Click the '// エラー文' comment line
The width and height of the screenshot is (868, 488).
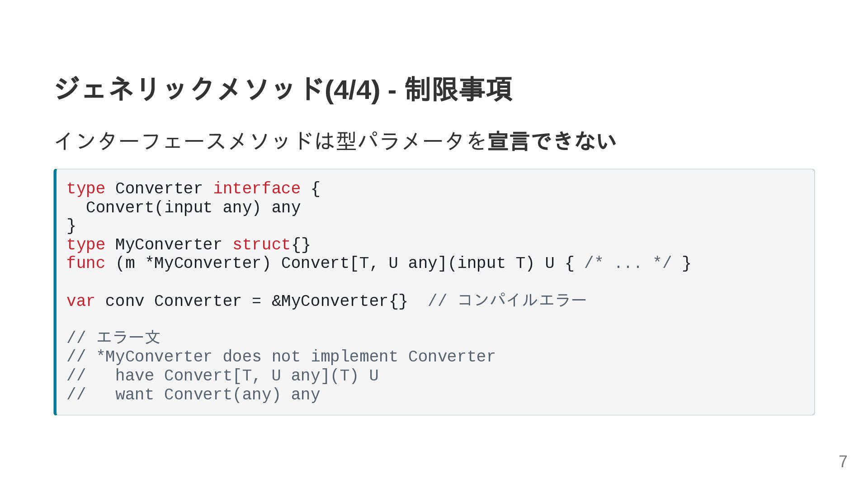[x=113, y=338]
